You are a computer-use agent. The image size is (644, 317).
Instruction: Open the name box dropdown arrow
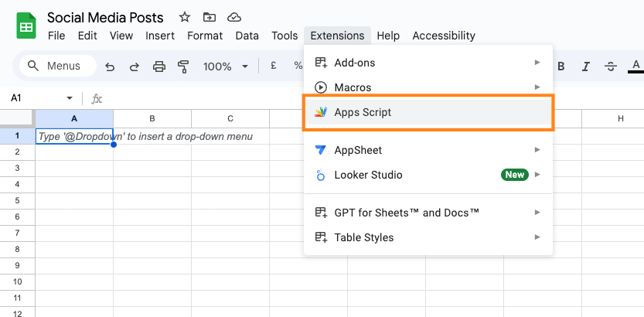[x=70, y=98]
